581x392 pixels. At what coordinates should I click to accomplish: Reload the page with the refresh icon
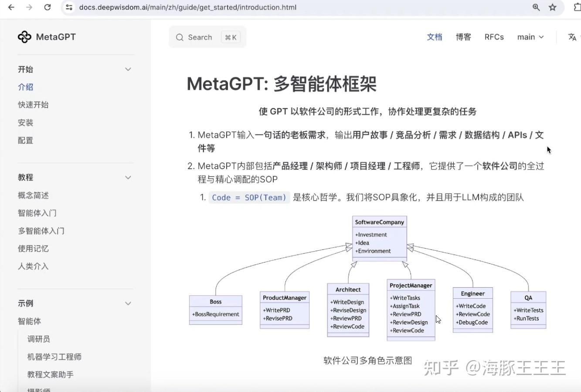(x=48, y=7)
